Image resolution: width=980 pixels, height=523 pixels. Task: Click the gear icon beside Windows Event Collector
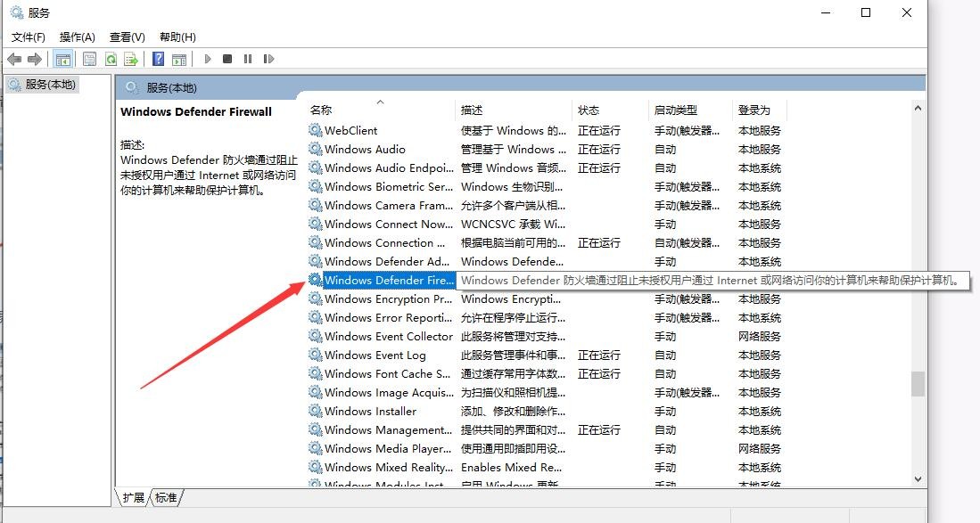point(316,336)
